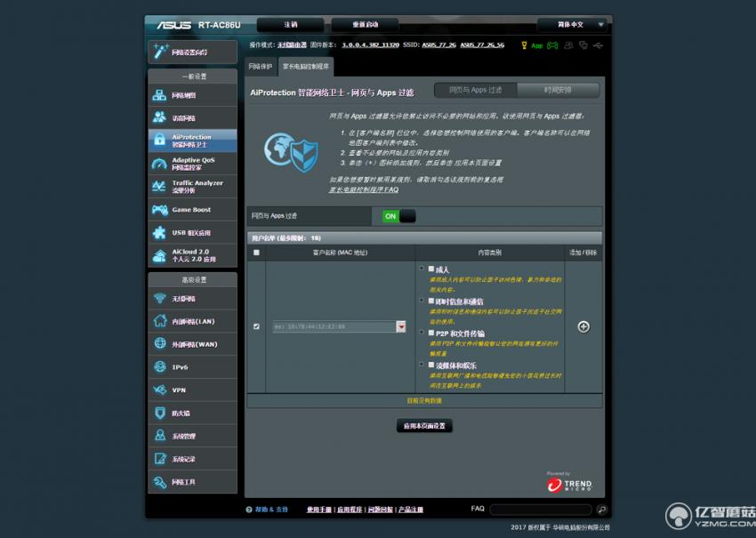Uncheck the client row checkbox beside MAC field
Image resolution: width=756 pixels, height=538 pixels.
click(x=256, y=326)
